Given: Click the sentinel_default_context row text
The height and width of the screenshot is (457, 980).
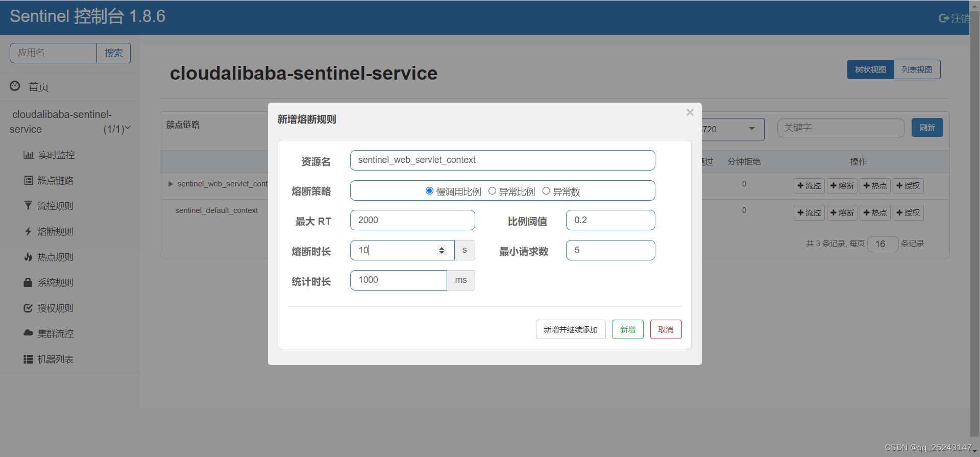Looking at the screenshot, I should 216,210.
